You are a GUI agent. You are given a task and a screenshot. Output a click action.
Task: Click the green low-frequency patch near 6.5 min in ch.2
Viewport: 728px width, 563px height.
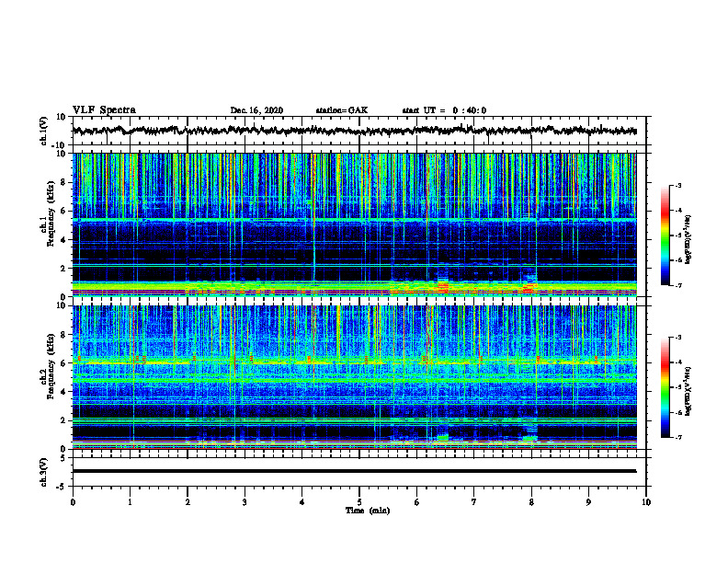[443, 438]
